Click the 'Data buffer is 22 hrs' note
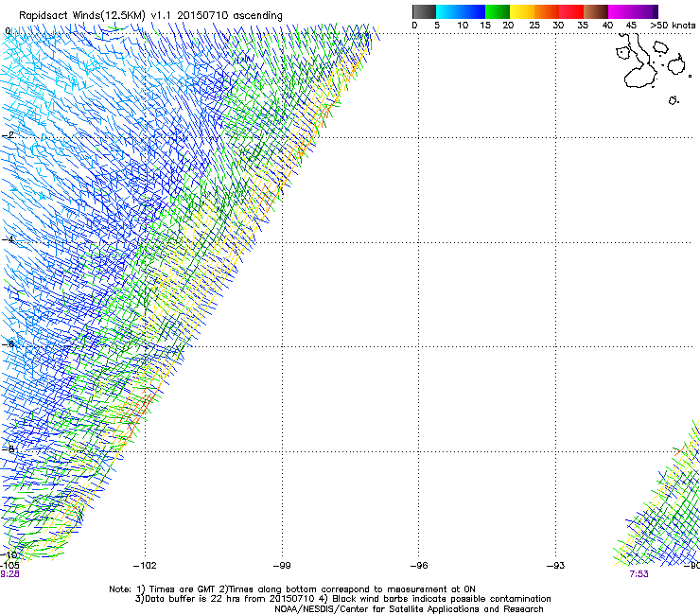This screenshot has width=700, height=615. point(342,599)
